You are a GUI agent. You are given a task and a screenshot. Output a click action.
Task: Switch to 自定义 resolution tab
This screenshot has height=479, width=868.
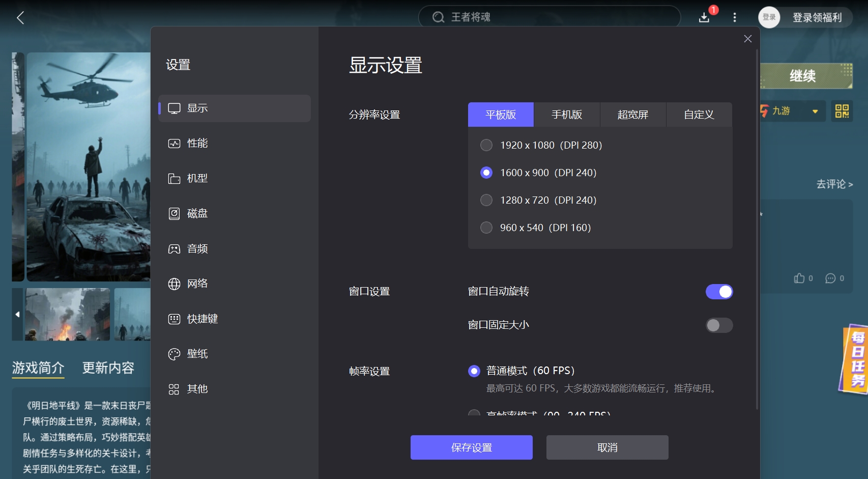(699, 115)
